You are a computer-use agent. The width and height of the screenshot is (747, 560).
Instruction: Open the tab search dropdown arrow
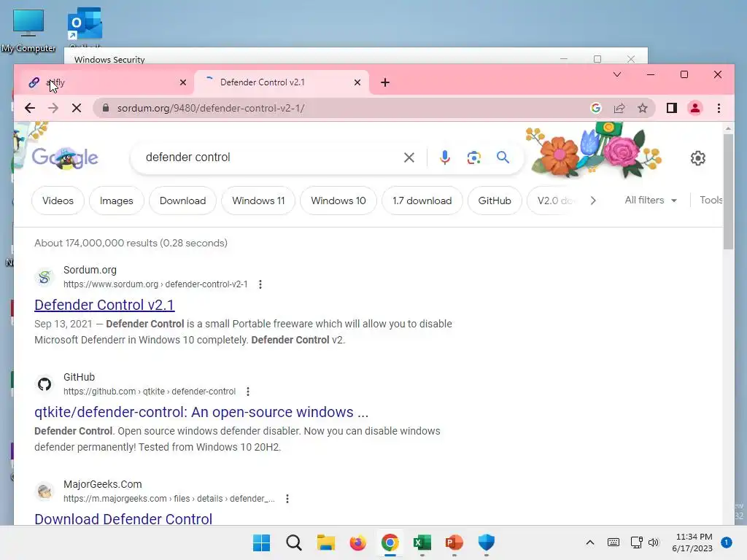click(x=617, y=75)
